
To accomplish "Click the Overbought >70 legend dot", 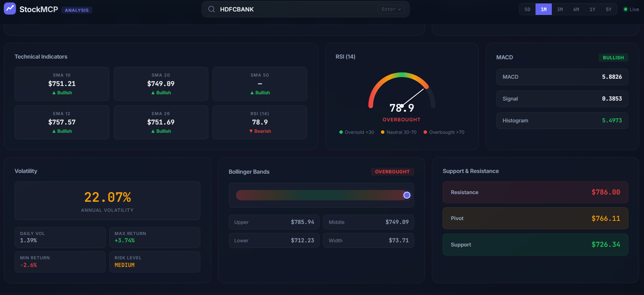I will pyautogui.click(x=425, y=132).
